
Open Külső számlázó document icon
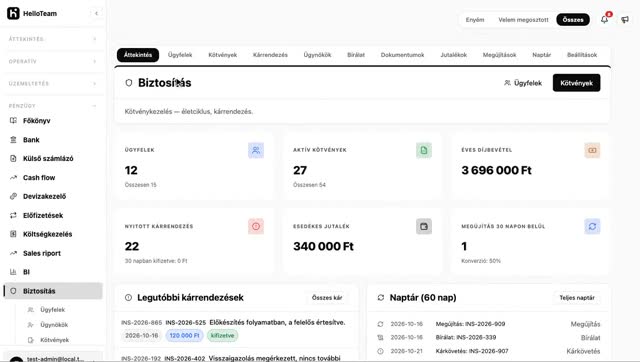(13, 158)
